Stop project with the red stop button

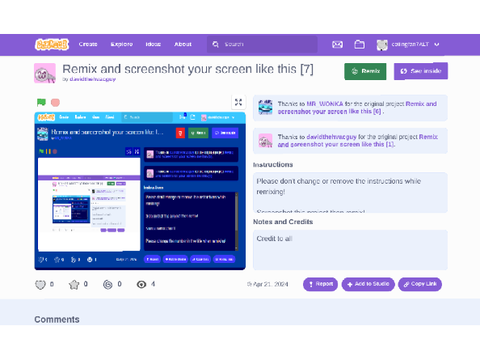pyautogui.click(x=55, y=102)
